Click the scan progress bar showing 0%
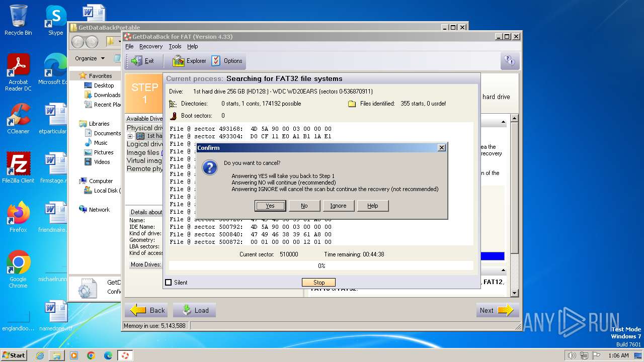Image resolution: width=644 pixels, height=362 pixels. pos(321,265)
